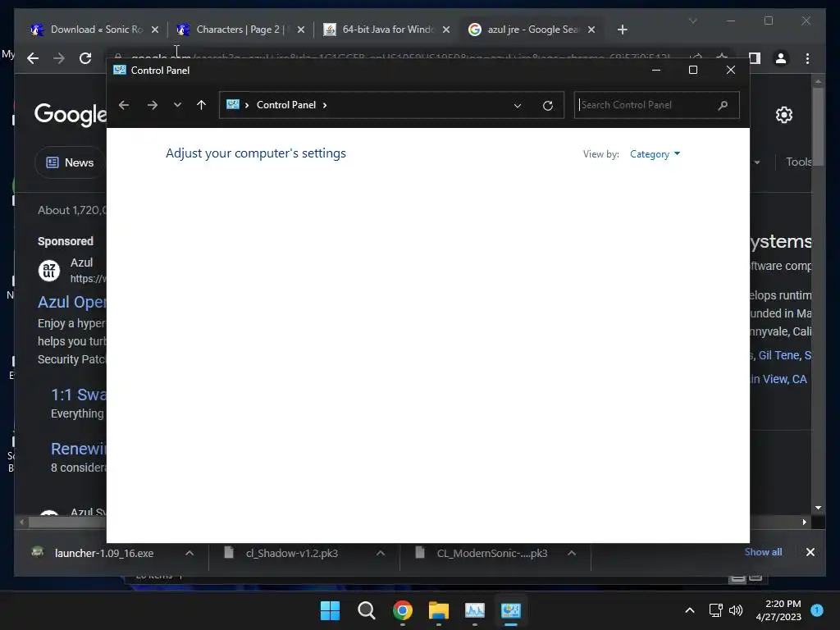Viewport: 840px width, 630px height.
Task: Click the Search Control Panel field
Action: [x=657, y=105]
